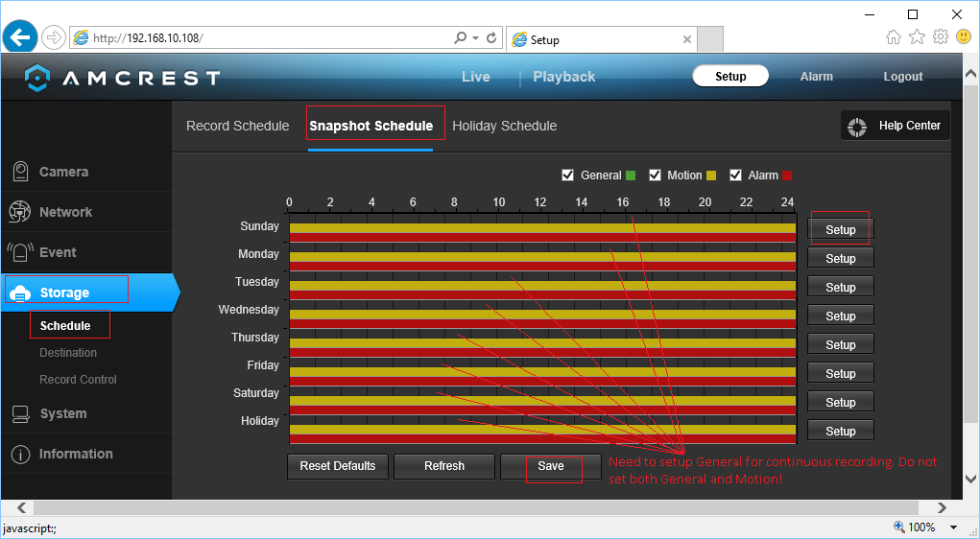Open the Help Center
The width and height of the screenshot is (980, 539).
[x=896, y=126]
